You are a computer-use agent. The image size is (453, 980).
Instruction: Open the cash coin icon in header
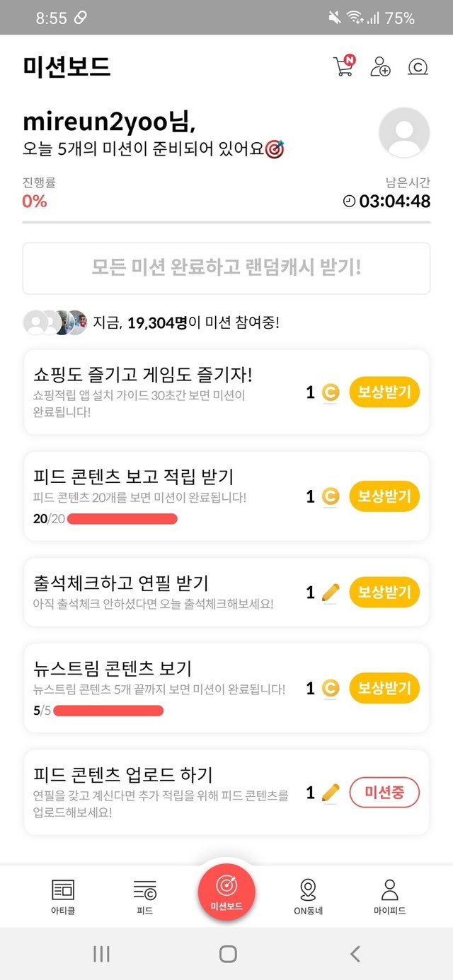coord(418,66)
